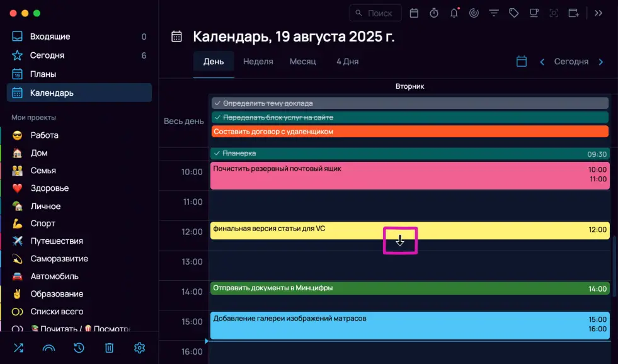Uncheck completed task 'Переделать блок услуг на сайте'
This screenshot has width=618, height=364.
coord(217,118)
